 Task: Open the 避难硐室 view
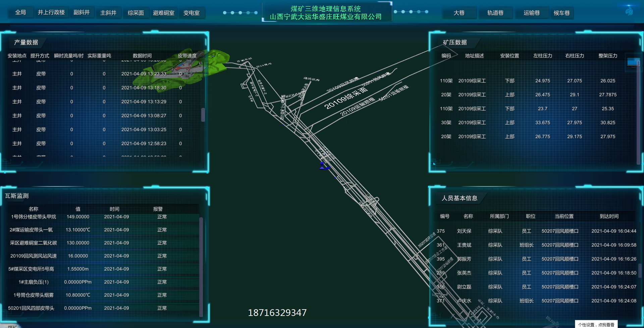163,13
